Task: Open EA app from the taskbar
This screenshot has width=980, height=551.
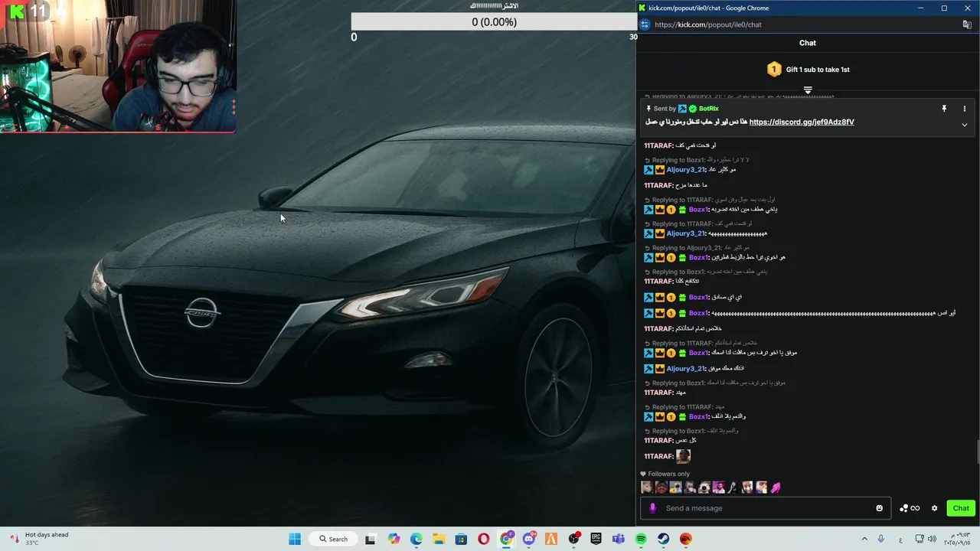Action: tap(686, 539)
